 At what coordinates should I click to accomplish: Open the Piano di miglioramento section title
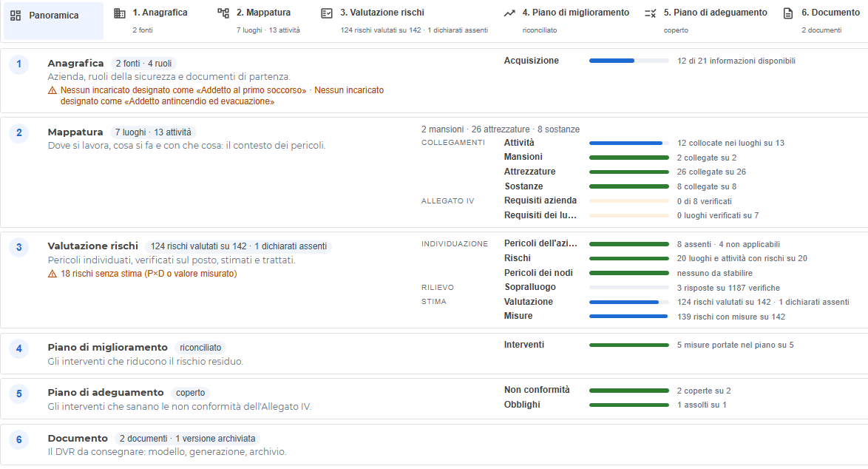pyautogui.click(x=107, y=347)
